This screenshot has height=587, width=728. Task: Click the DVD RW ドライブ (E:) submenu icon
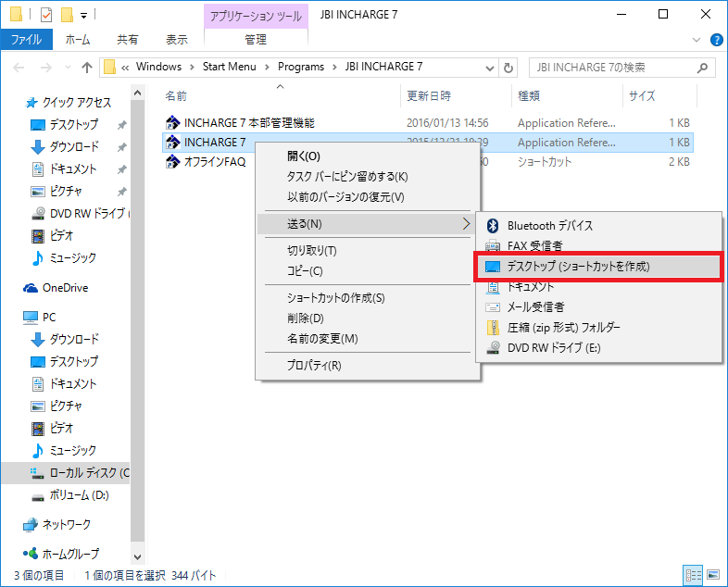click(493, 347)
